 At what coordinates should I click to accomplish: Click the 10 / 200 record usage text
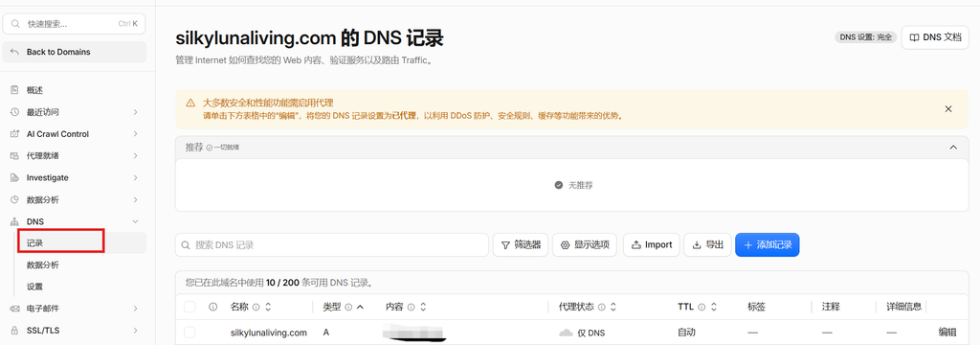(x=282, y=283)
